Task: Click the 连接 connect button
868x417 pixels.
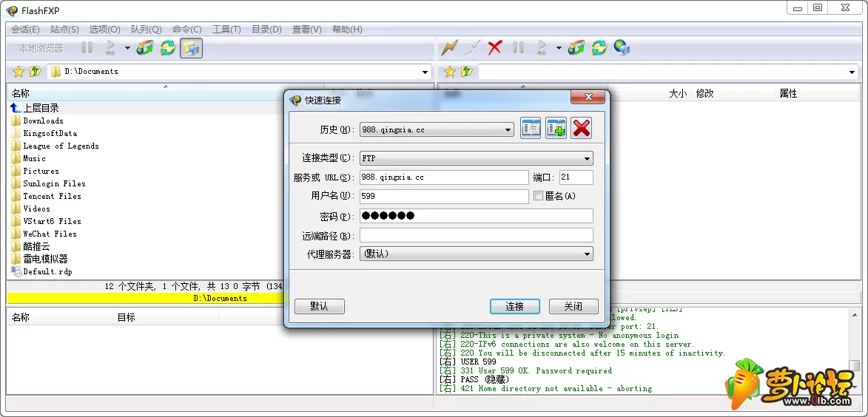Action: (x=515, y=306)
